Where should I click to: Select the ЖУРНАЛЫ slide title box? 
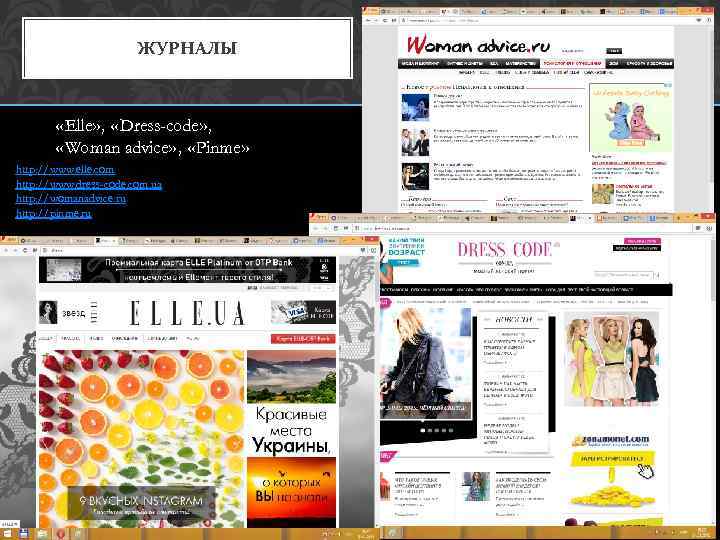(x=187, y=48)
